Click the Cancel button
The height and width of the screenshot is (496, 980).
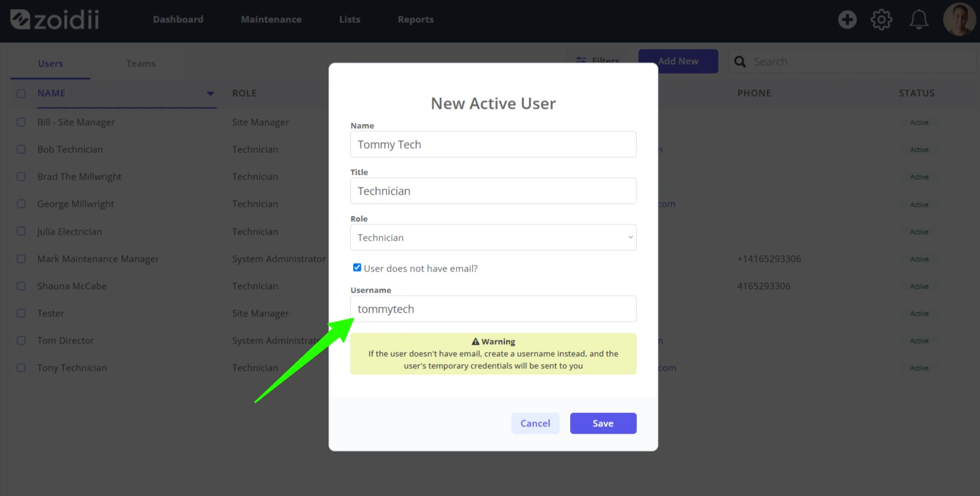(x=535, y=423)
